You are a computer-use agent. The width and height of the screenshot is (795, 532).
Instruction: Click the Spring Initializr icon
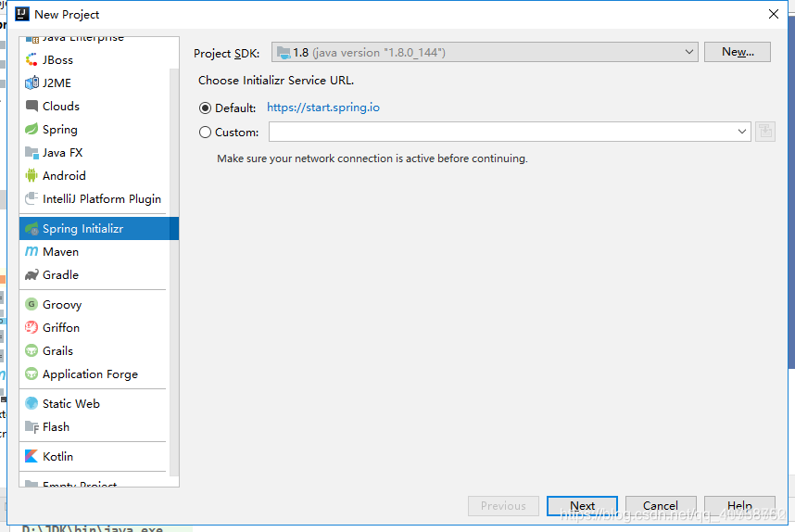[x=32, y=229]
